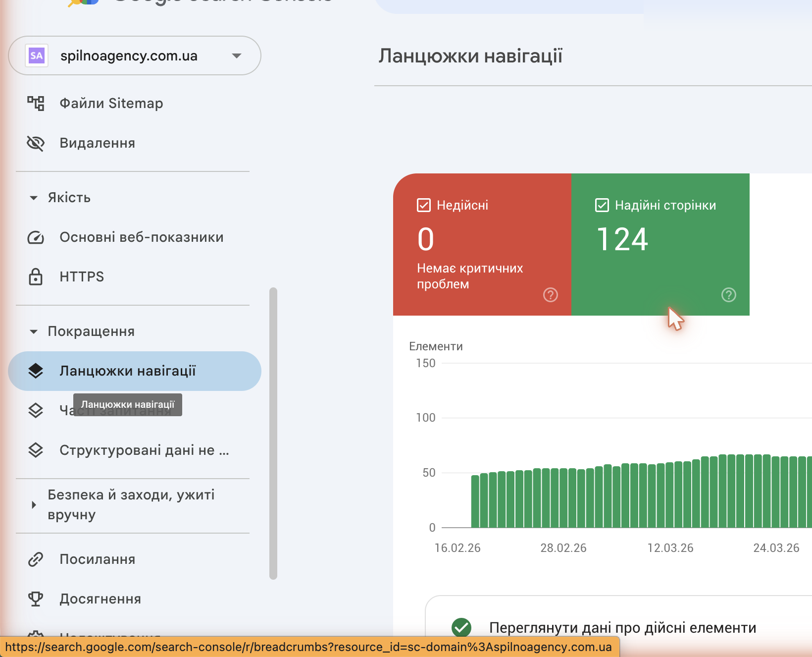Select the red Недійсні 0 card
Screen dimensions: 812x657
click(x=482, y=244)
